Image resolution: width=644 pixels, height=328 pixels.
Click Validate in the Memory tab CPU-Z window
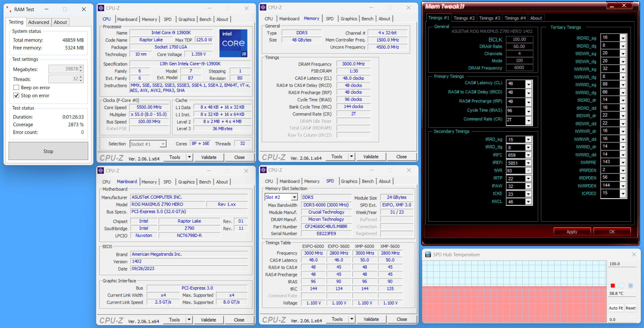click(x=371, y=157)
